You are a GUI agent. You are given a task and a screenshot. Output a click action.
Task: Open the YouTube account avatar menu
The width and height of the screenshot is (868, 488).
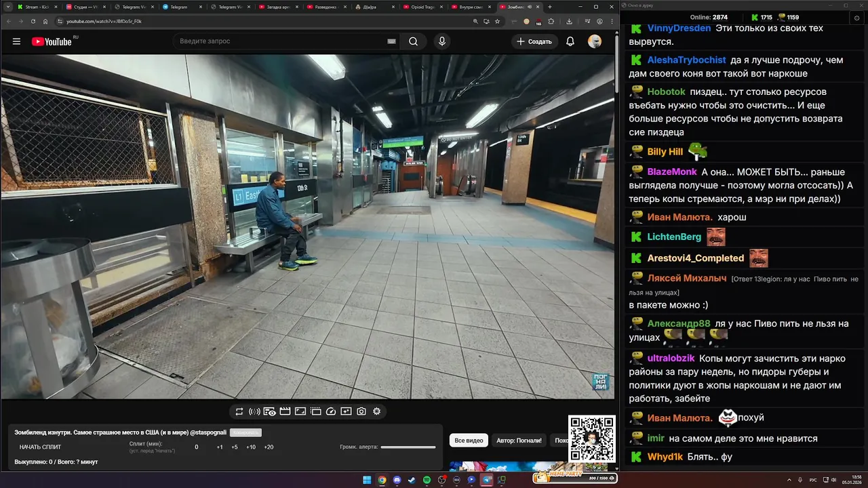pyautogui.click(x=595, y=41)
